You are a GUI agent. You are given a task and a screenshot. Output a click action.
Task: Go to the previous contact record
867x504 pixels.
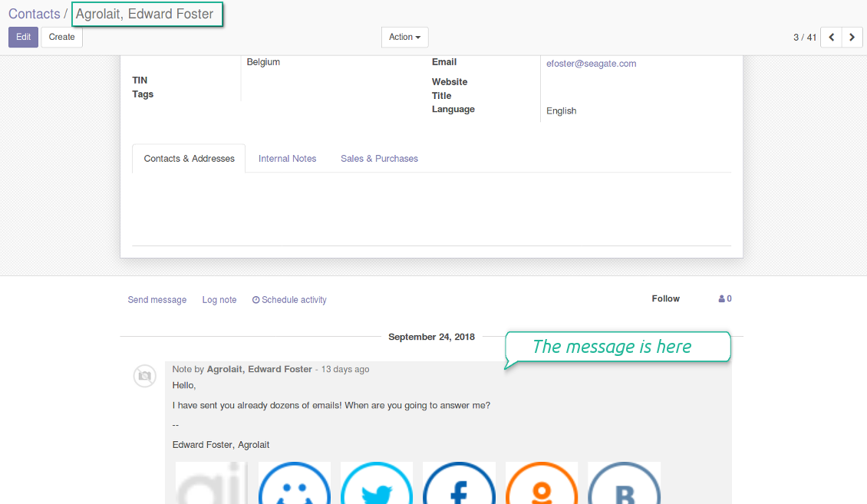point(831,37)
